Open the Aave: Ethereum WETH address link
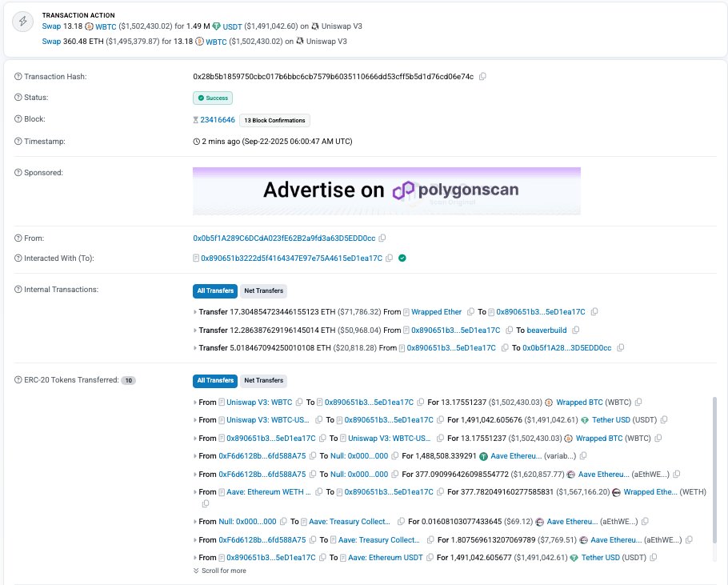This screenshot has width=728, height=585. (268, 492)
